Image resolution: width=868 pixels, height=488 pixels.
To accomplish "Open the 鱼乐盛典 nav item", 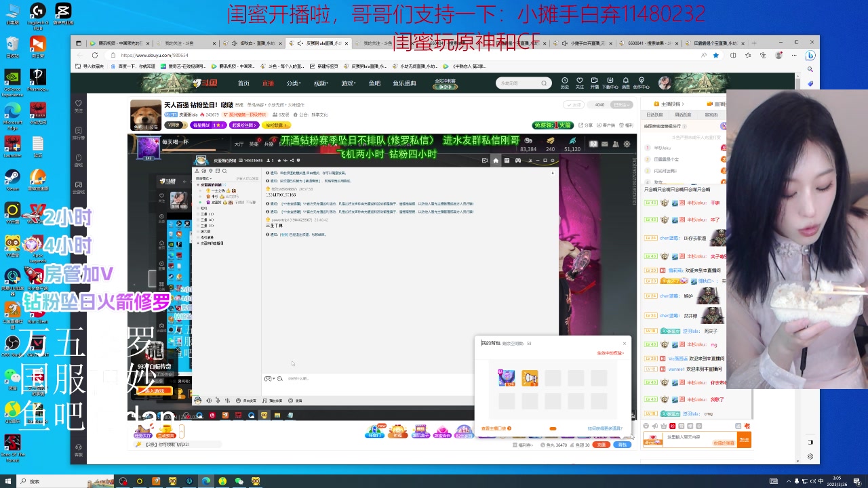I will tap(404, 83).
